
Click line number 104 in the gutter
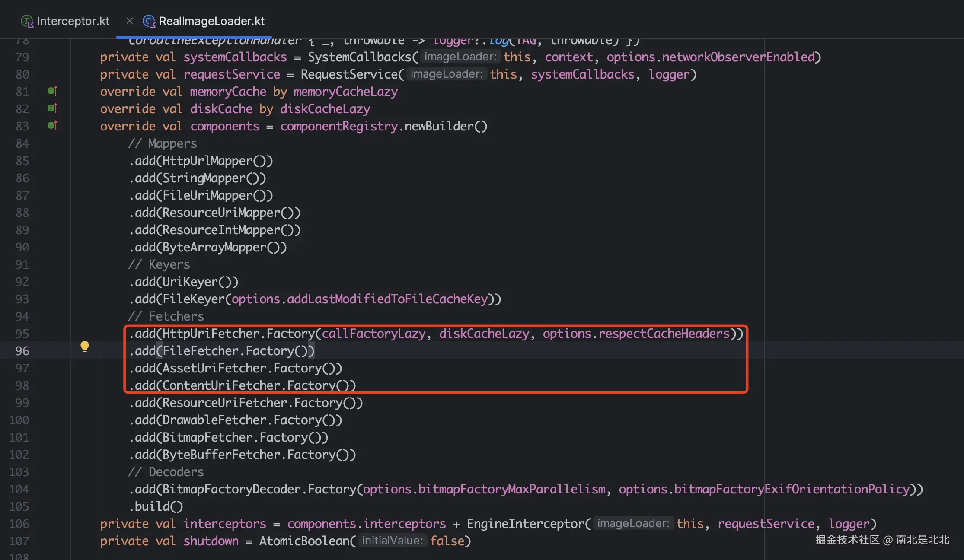tap(19, 489)
